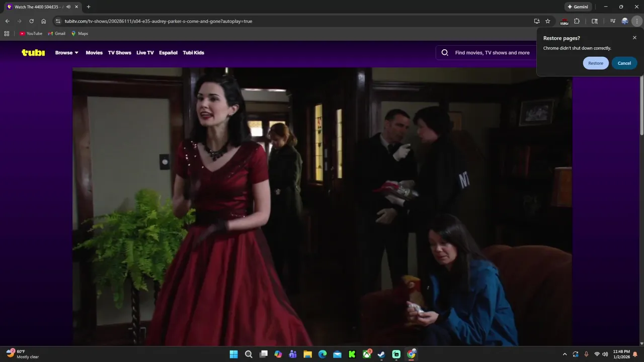Open the notifications bell
The width and height of the screenshot is (644, 362).
635,354
